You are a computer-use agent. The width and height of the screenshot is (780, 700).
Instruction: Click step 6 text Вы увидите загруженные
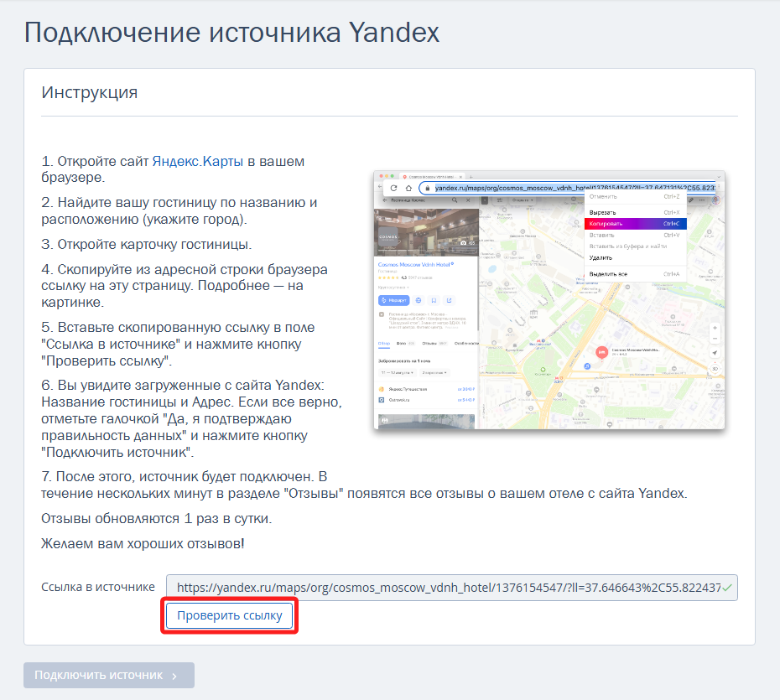pos(191,418)
